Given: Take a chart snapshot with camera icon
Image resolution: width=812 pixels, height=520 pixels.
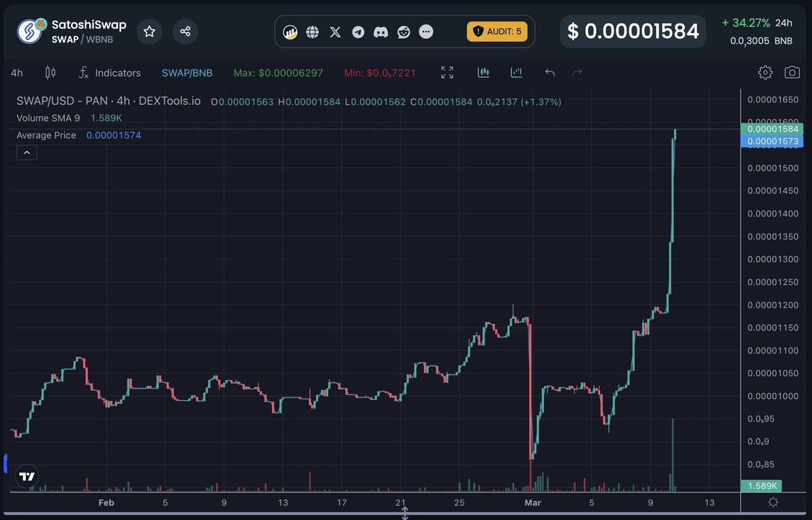Looking at the screenshot, I should (x=792, y=72).
